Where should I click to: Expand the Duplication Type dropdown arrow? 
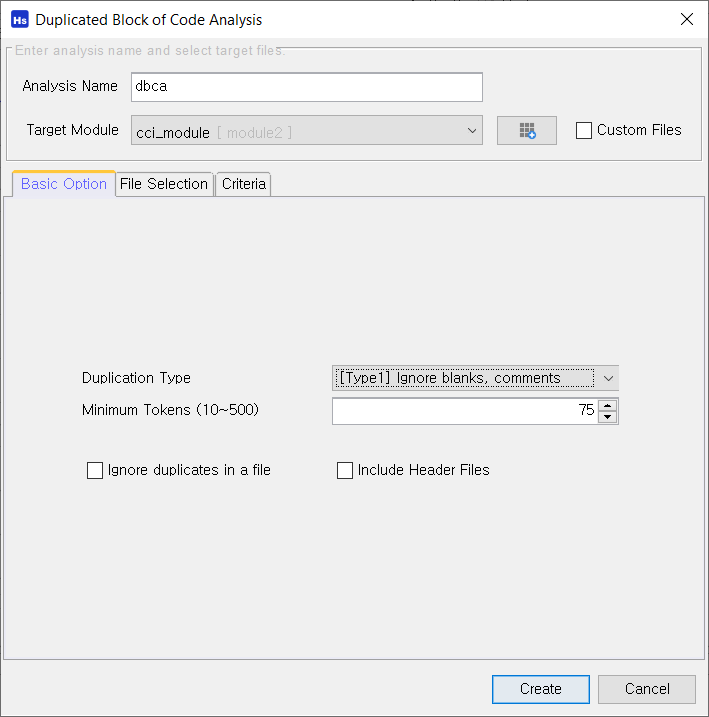(x=608, y=378)
